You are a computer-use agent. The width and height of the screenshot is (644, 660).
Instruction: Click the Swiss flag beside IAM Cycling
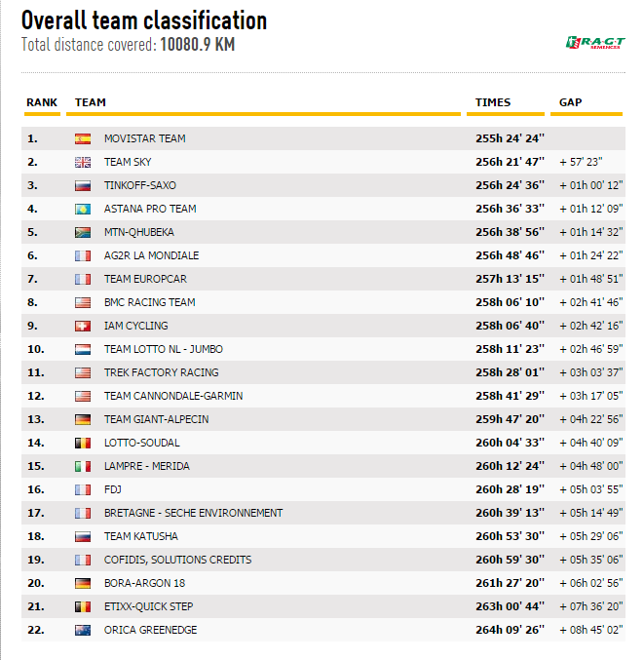pyautogui.click(x=83, y=326)
